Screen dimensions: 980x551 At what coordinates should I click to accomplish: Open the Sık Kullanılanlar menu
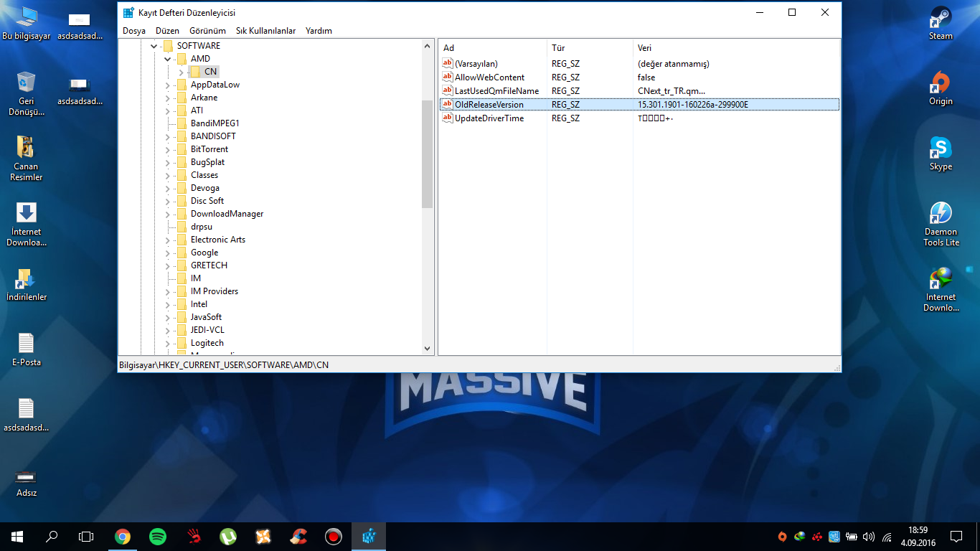coord(266,31)
